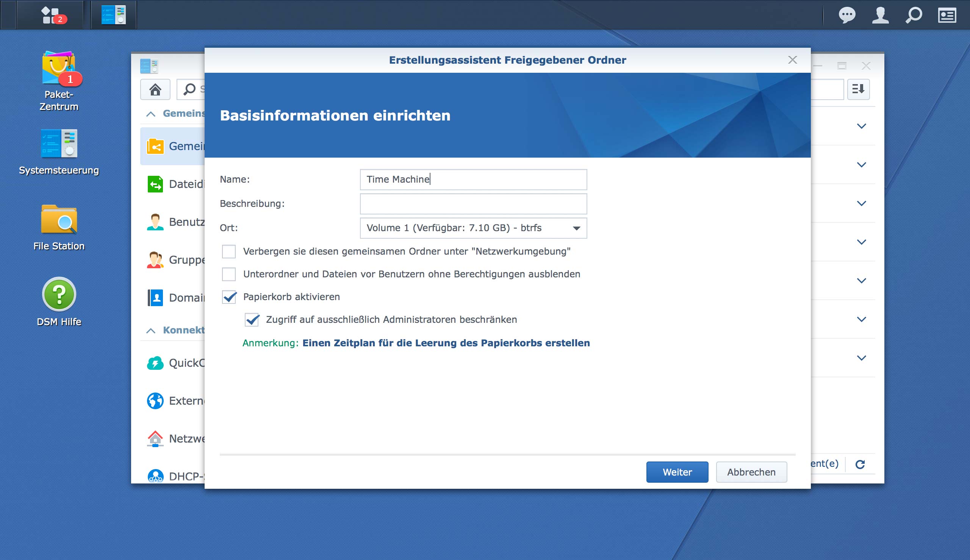Open the search magnifier in taskbar
Image resolution: width=970 pixels, height=560 pixels.
coord(914,16)
